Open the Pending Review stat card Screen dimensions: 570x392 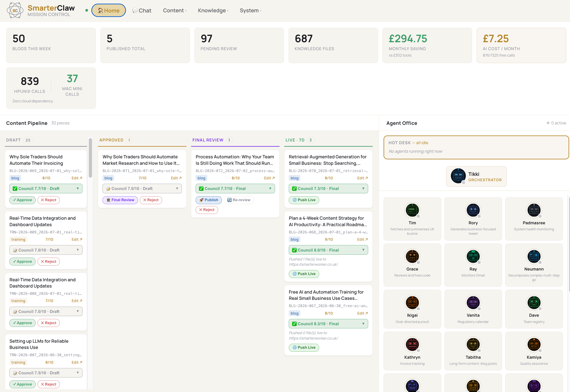(239, 45)
